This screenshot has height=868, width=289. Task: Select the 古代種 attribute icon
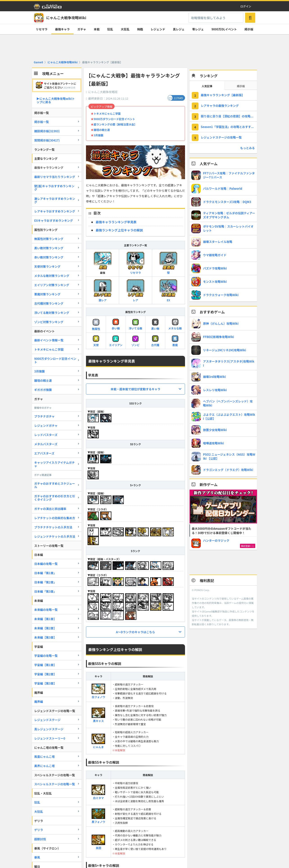(155, 339)
